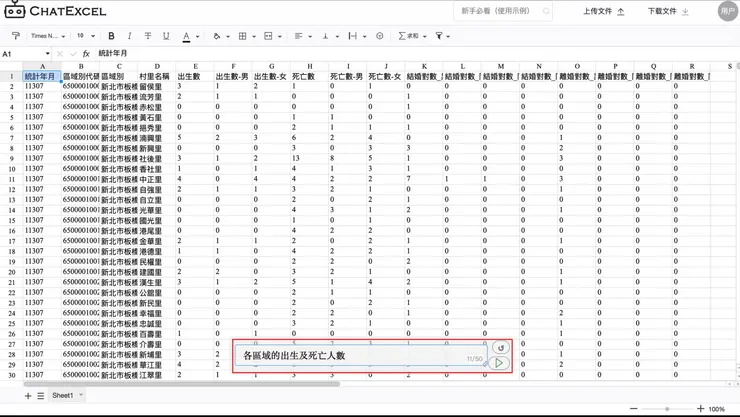Click the reset prompt circular arrow button

[501, 348]
